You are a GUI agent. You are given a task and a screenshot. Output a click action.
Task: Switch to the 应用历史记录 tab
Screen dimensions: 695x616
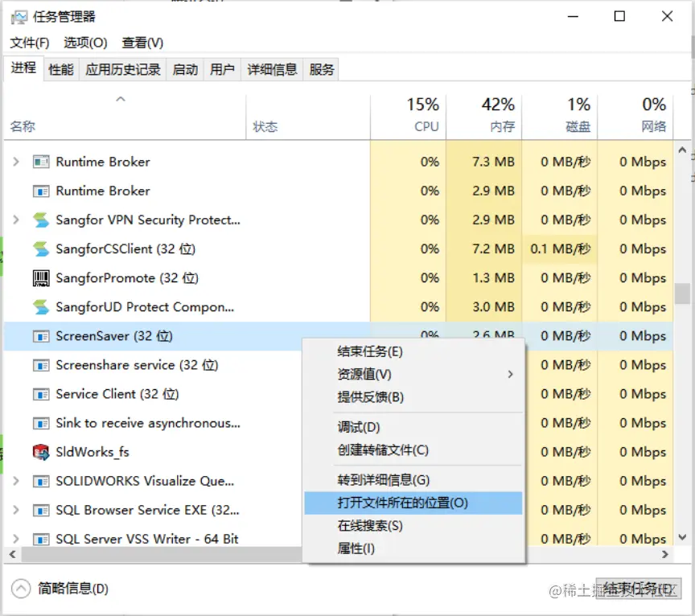(123, 70)
